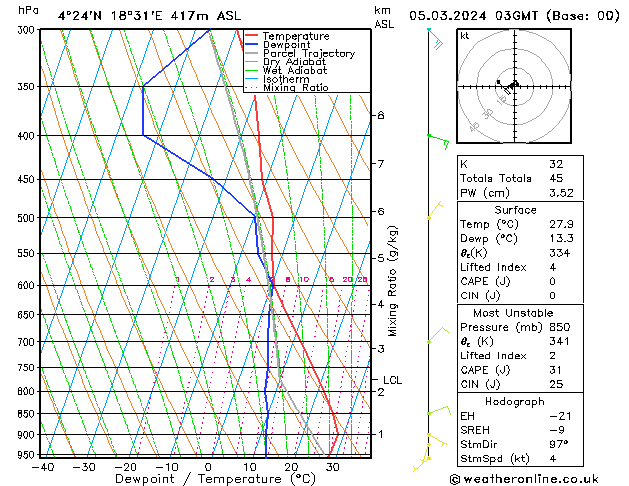
Task: Click the wind barb near 500 hPa
Action: 435,210
